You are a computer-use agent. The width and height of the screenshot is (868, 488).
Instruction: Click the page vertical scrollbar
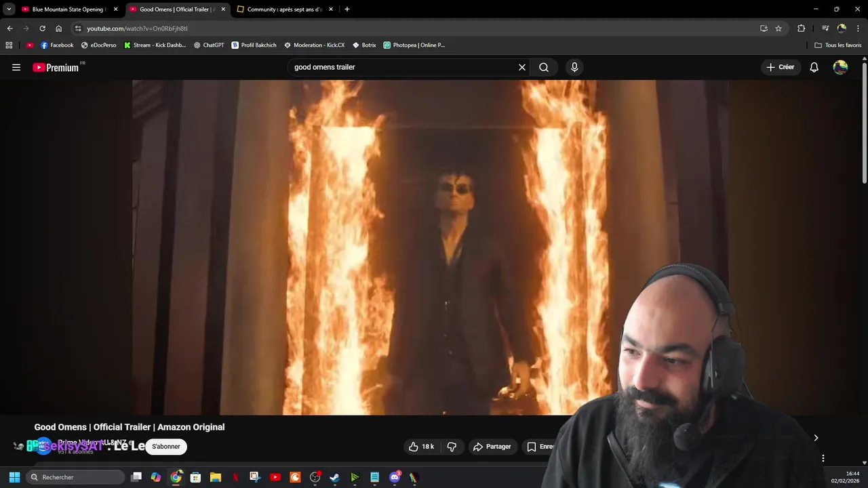[864, 122]
